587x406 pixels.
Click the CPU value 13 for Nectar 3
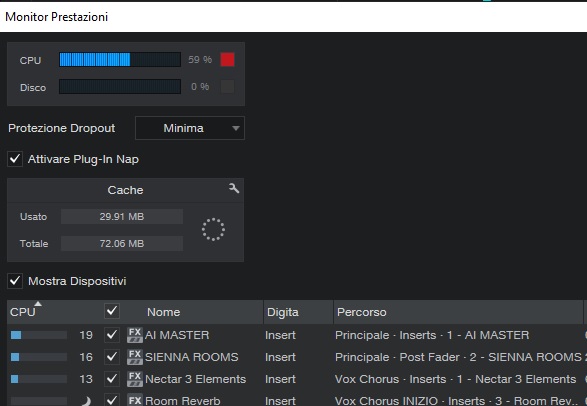(x=86, y=379)
